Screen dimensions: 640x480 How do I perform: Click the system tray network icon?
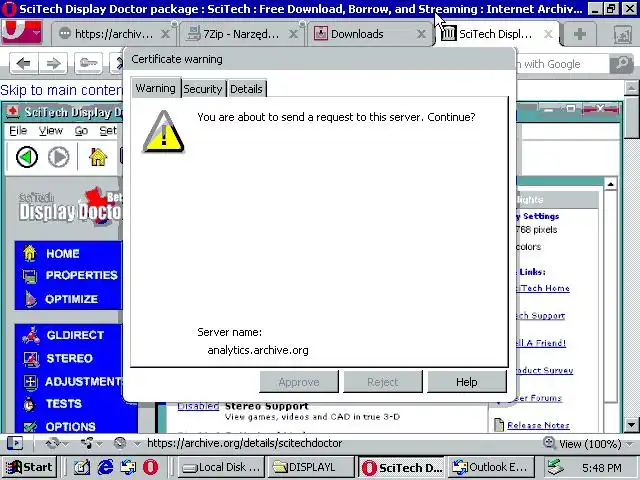pos(556,467)
